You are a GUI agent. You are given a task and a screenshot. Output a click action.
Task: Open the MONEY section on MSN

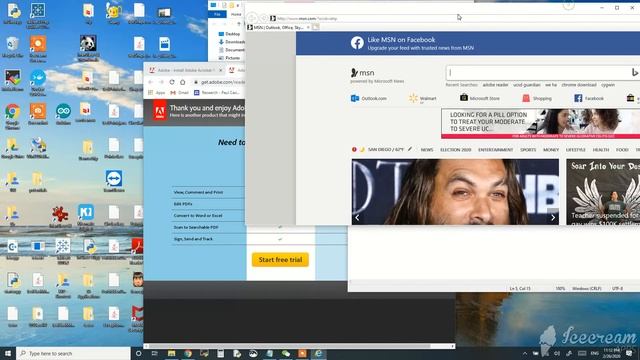[551, 150]
